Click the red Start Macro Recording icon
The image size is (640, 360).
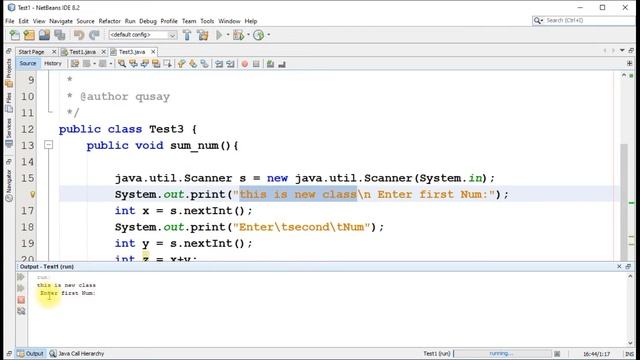[x=244, y=64]
